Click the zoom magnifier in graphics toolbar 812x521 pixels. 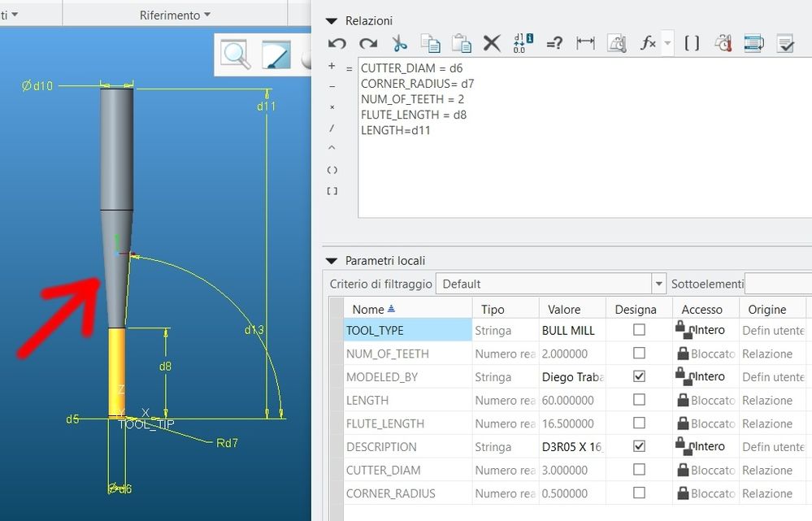tap(237, 54)
